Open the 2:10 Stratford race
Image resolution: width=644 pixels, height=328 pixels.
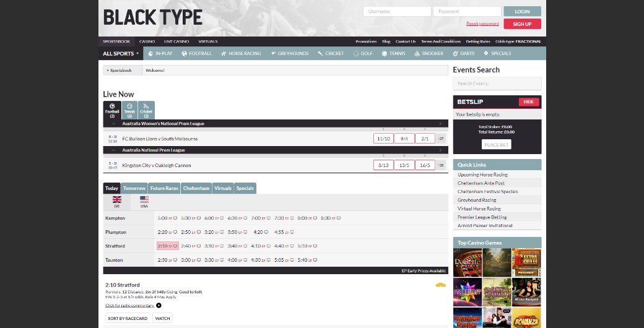pyautogui.click(x=168, y=246)
